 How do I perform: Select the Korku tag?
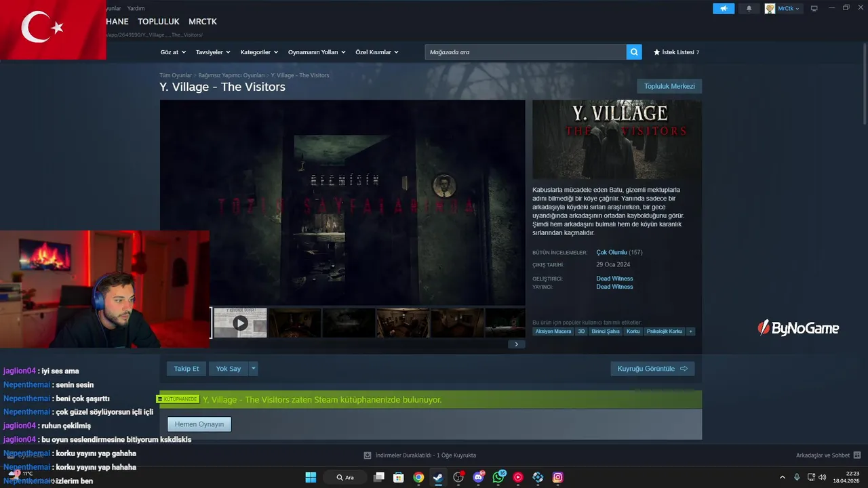(633, 331)
